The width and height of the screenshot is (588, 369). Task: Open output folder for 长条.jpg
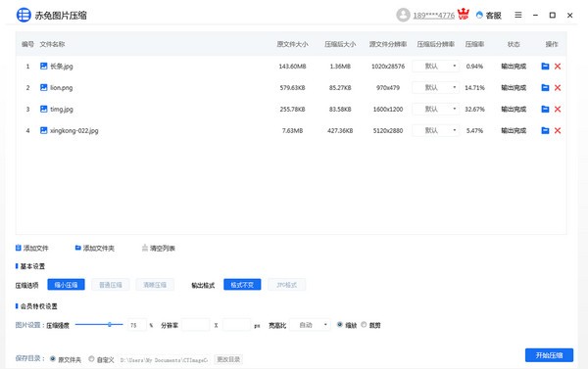545,67
